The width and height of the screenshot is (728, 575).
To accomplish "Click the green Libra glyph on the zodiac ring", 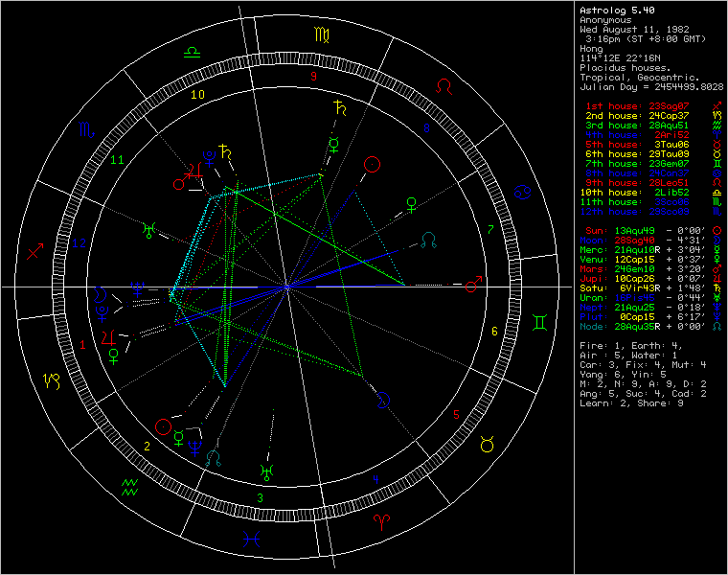I will [192, 53].
